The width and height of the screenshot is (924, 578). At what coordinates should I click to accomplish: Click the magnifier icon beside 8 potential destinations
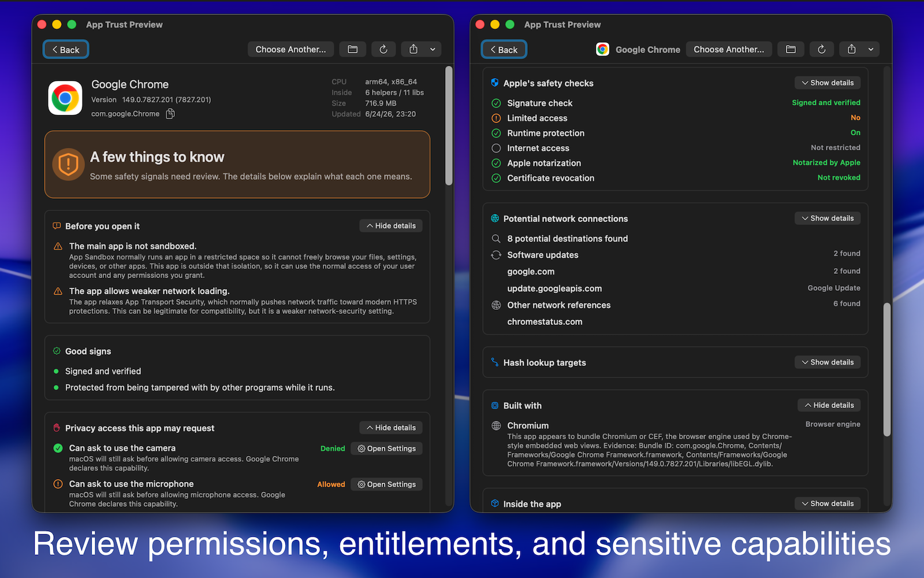tap(496, 239)
